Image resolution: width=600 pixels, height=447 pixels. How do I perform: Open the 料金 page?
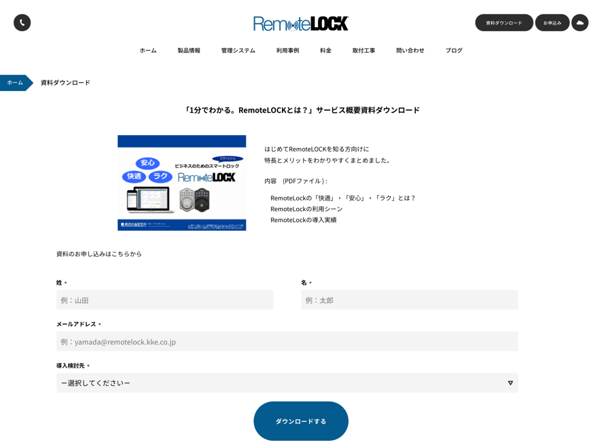[325, 50]
